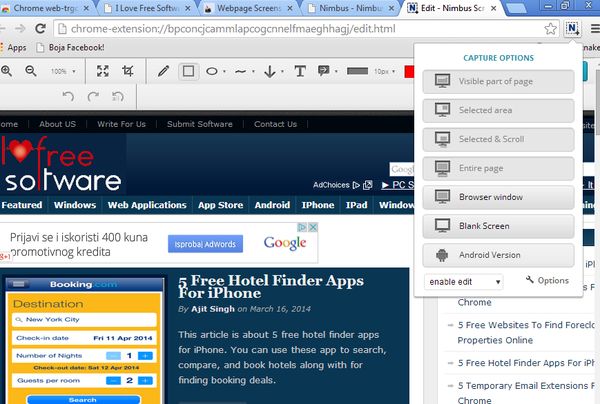The height and width of the screenshot is (404, 600).
Task: Select the crop tool
Action: [127, 71]
